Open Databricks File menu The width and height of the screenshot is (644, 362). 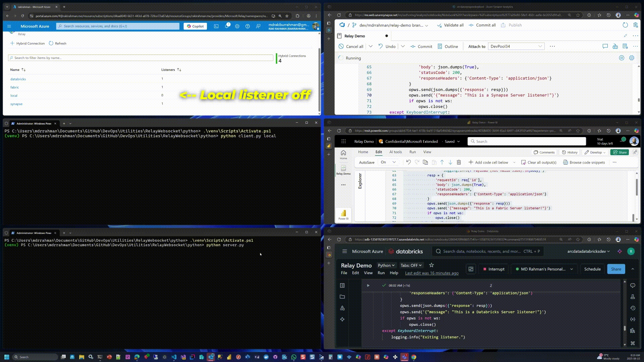pos(344,273)
